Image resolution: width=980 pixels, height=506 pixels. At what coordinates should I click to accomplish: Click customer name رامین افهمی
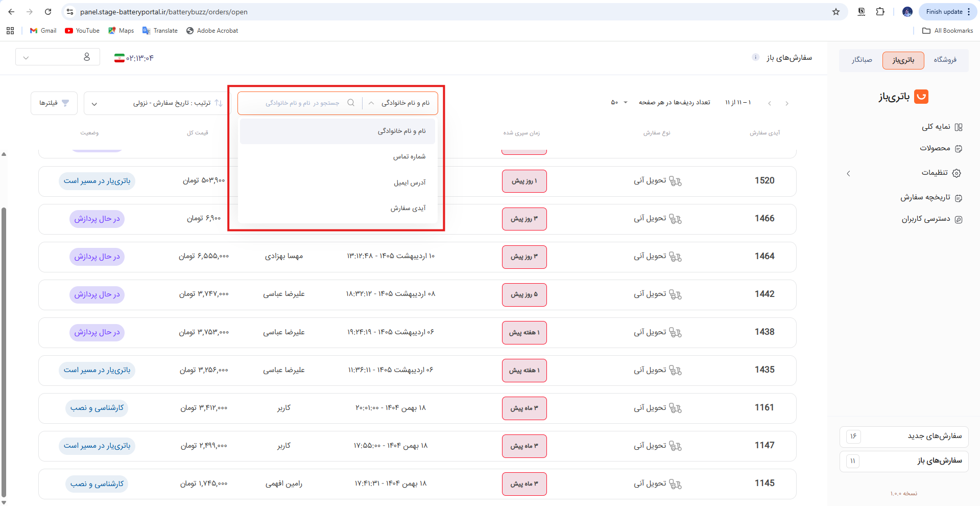[284, 484]
